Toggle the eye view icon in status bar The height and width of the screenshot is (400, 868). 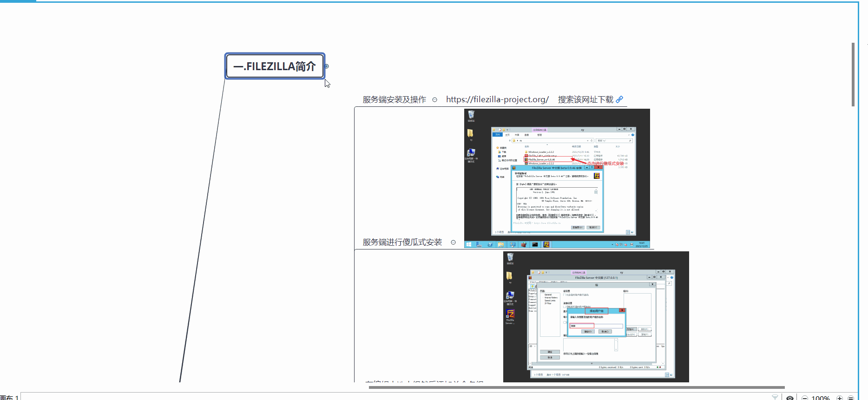[x=790, y=398]
